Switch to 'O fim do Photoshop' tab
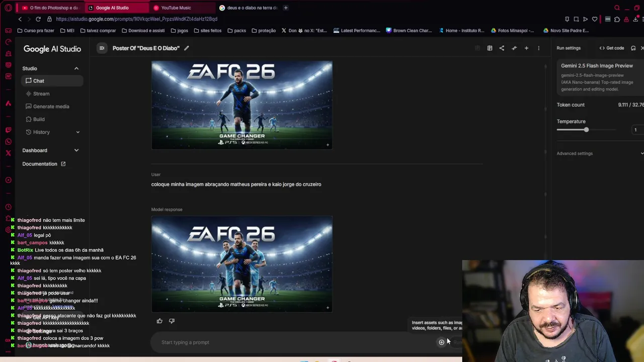 [50, 8]
